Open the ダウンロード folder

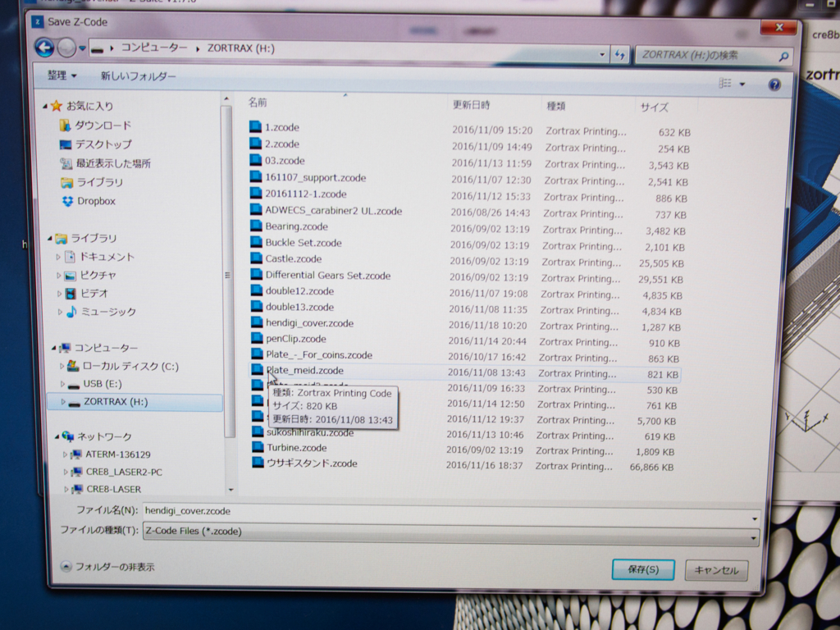[x=95, y=126]
